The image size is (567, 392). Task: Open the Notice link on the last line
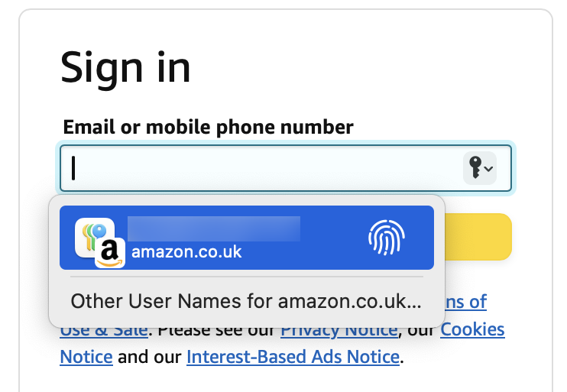[86, 357]
